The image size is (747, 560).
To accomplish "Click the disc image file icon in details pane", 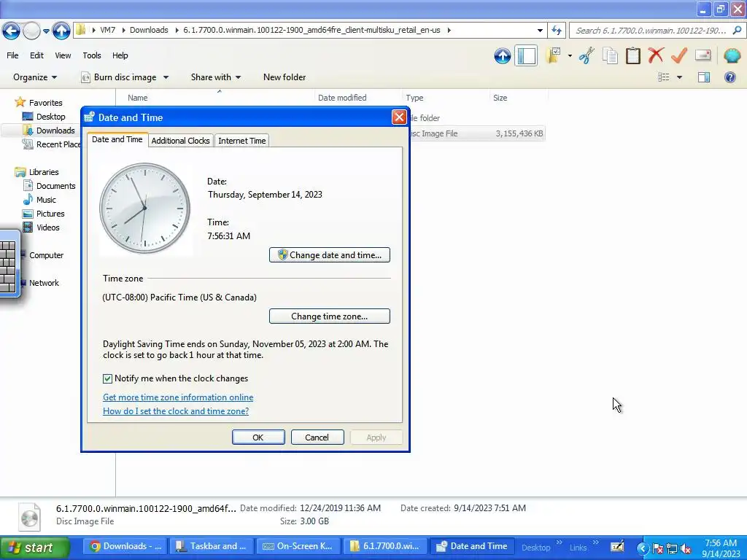I will click(29, 517).
